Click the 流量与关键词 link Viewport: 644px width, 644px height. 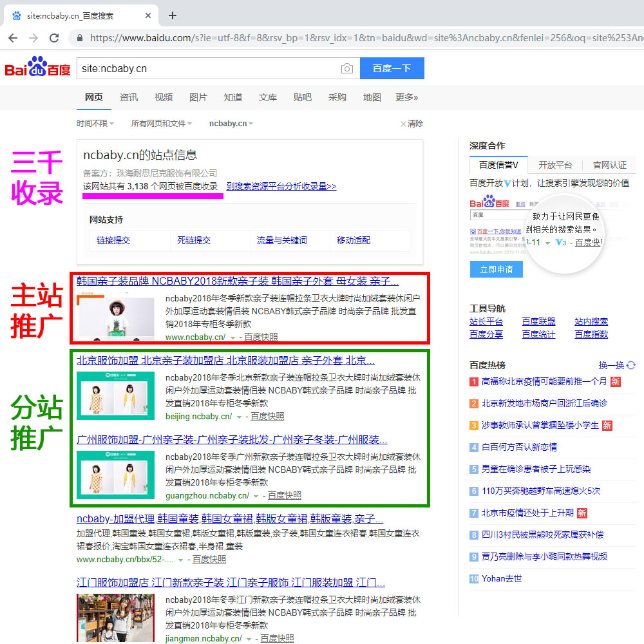click(282, 240)
